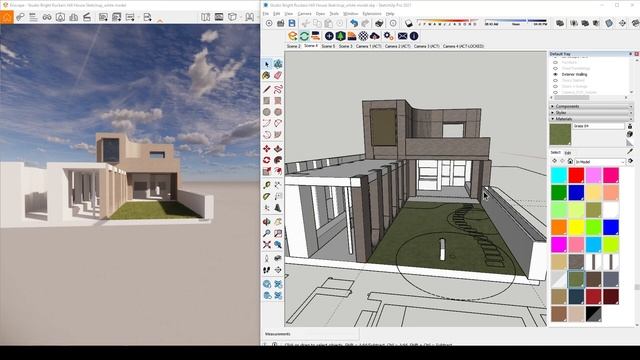Screen dimensions: 640x360
Task: Open the Camera menu
Action: [x=304, y=14]
